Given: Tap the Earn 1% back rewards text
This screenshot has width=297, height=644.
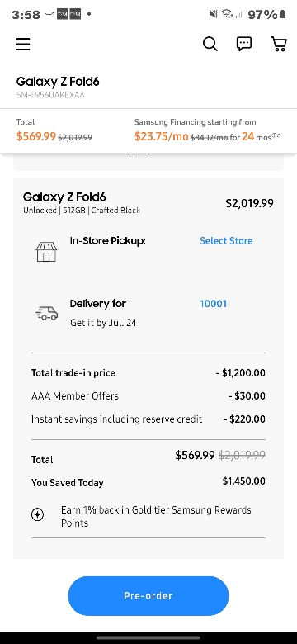Looking at the screenshot, I should [x=156, y=516].
